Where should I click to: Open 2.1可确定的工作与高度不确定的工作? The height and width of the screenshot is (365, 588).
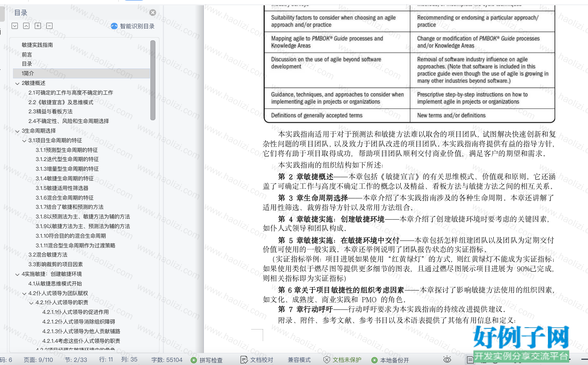71,93
